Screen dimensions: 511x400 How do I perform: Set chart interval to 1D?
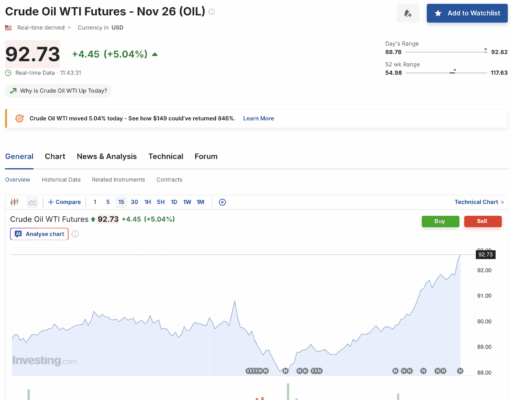[174, 202]
